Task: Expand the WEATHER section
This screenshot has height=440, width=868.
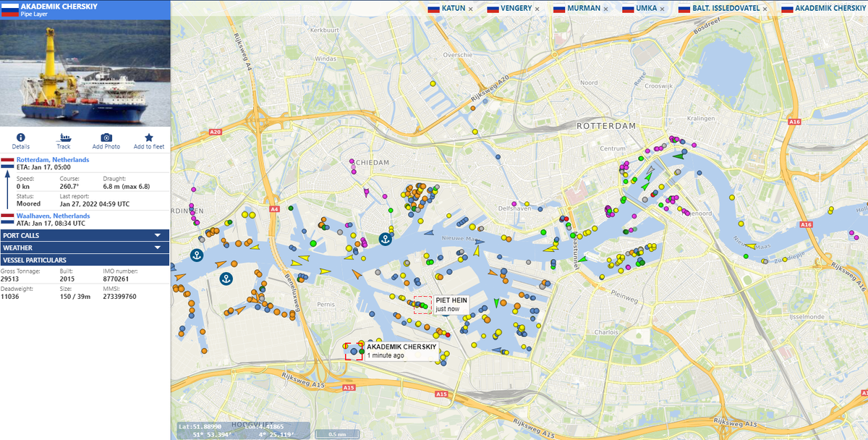Action: [85, 247]
